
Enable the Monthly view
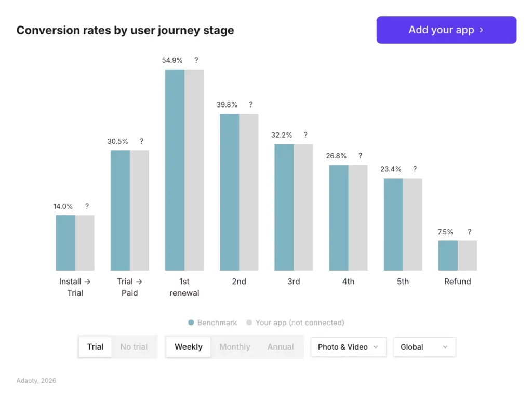(235, 347)
